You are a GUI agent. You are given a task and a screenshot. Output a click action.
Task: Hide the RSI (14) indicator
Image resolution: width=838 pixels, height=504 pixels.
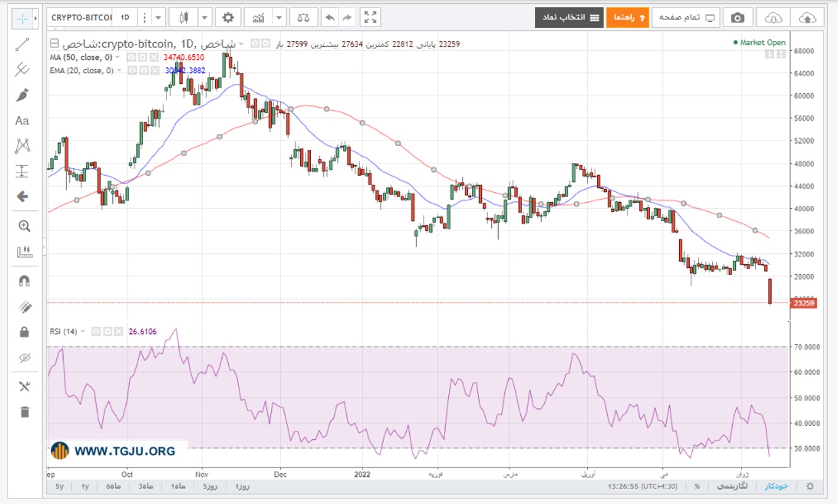(96, 331)
